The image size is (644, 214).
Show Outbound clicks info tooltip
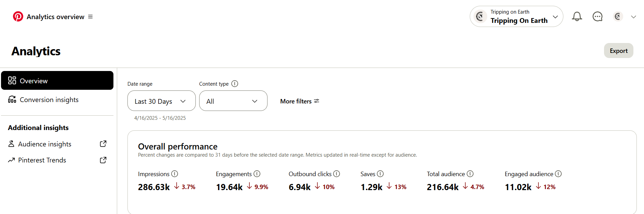pos(337,174)
